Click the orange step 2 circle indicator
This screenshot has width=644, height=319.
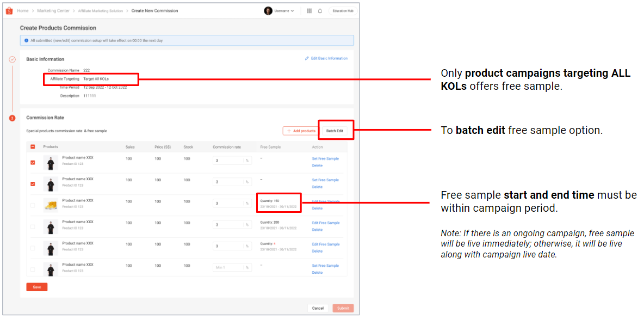click(x=12, y=118)
